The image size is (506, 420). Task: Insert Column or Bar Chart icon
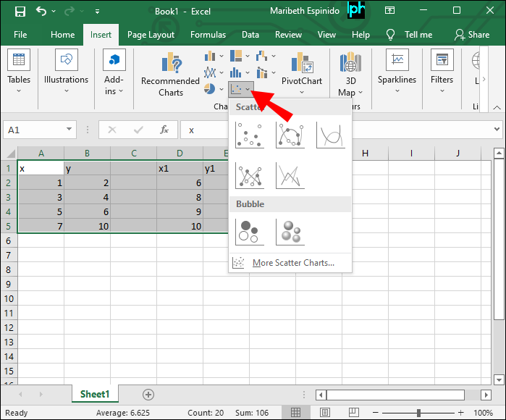210,56
